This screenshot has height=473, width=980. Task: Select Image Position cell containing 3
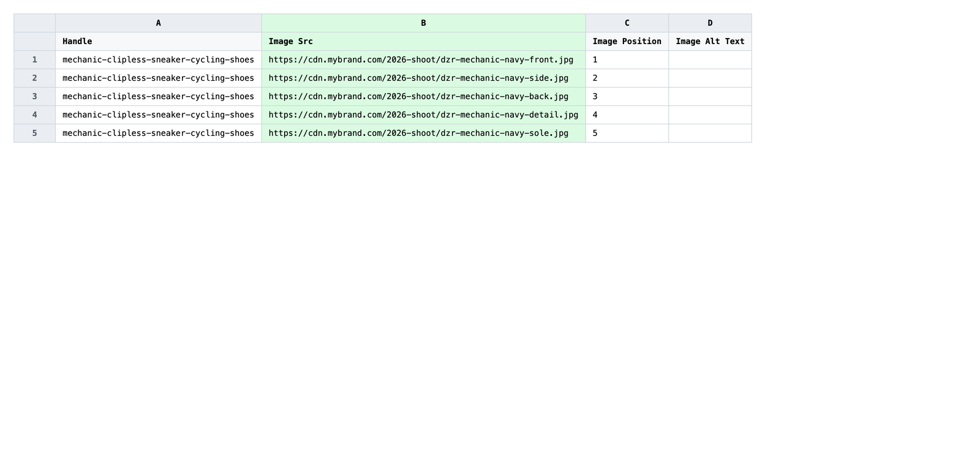(x=627, y=97)
